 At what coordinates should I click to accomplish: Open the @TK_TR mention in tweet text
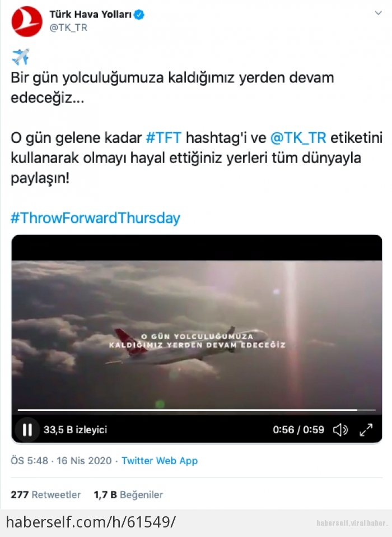(x=298, y=138)
